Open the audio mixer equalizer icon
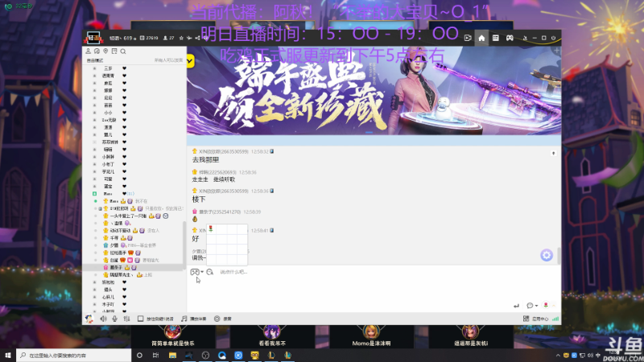Image resolution: width=644 pixels, height=362 pixels. tap(127, 319)
